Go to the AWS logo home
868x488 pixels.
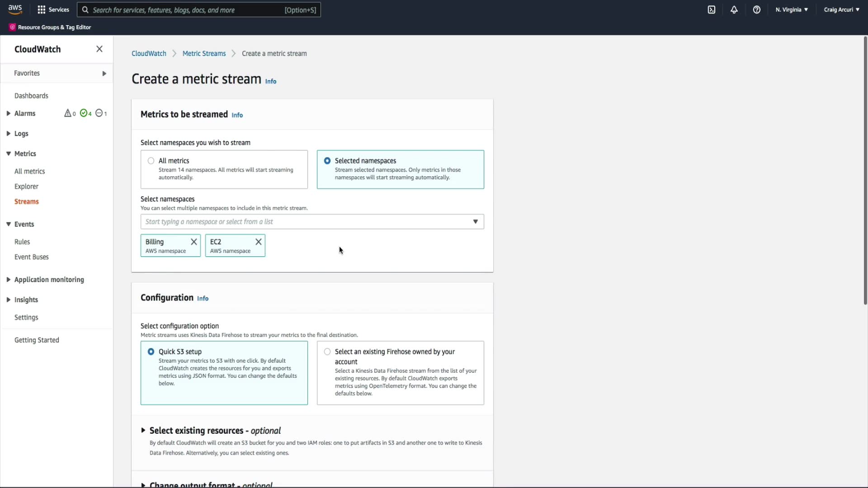point(15,9)
